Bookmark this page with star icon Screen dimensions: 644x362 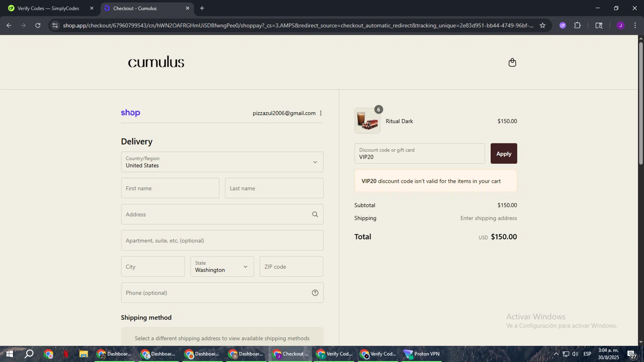pyautogui.click(x=542, y=25)
